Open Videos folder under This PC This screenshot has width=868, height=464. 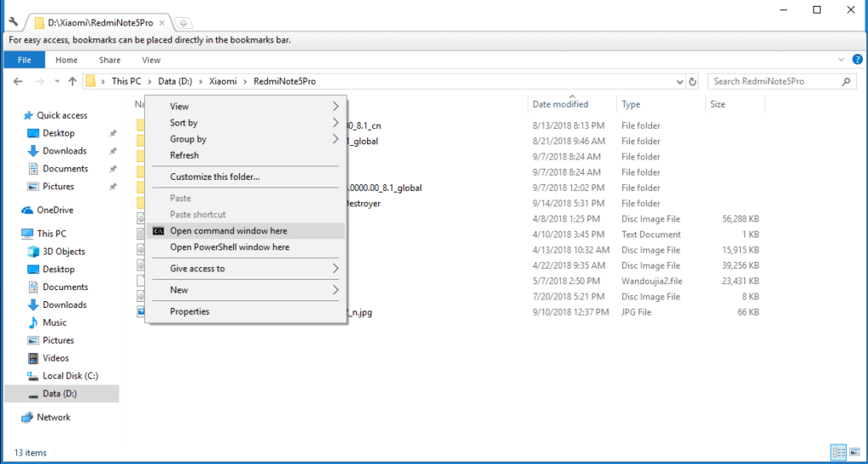click(55, 358)
